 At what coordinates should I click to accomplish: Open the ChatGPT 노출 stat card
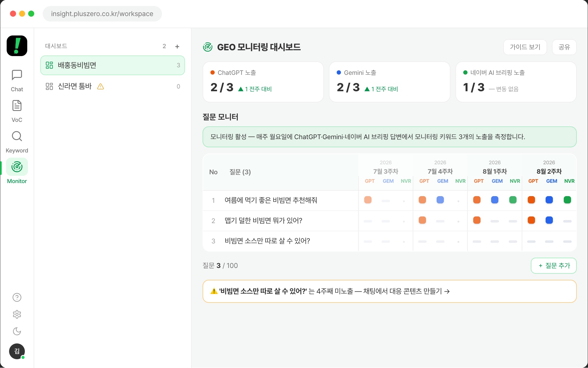coord(263,82)
